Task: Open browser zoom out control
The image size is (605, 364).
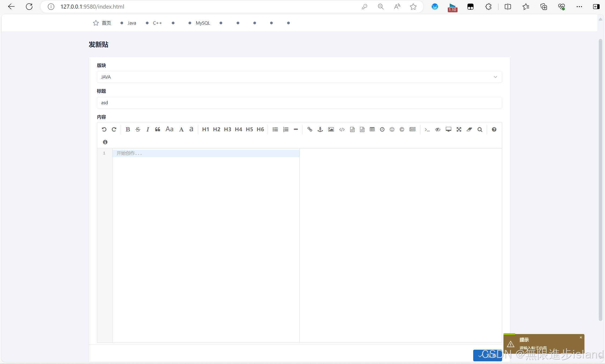Action: pos(381,7)
